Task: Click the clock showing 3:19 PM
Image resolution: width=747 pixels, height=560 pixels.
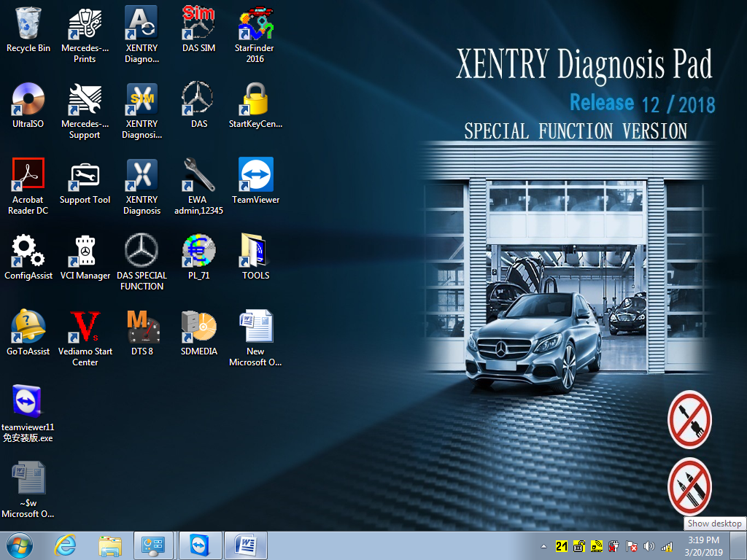Action: (704, 546)
